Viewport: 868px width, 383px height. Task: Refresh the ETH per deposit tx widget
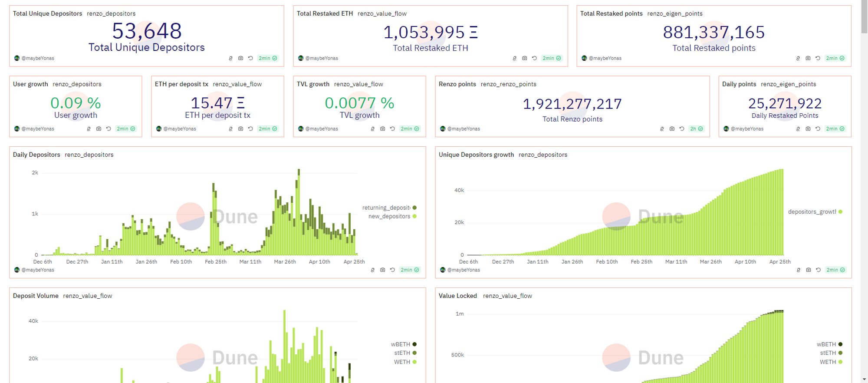tap(250, 129)
